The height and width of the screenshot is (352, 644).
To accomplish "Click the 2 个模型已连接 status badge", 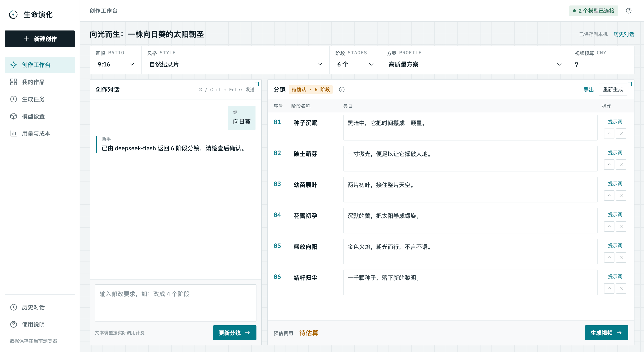I will pyautogui.click(x=593, y=11).
